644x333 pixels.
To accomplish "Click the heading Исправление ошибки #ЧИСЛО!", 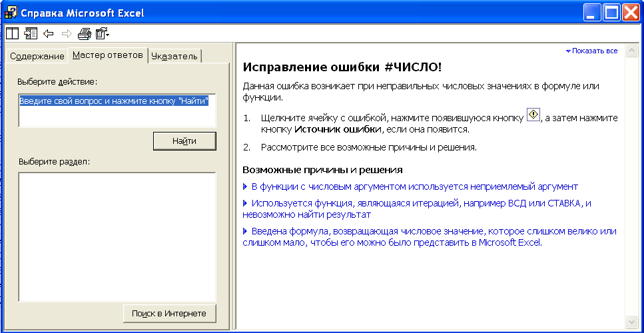I will tap(342, 68).
